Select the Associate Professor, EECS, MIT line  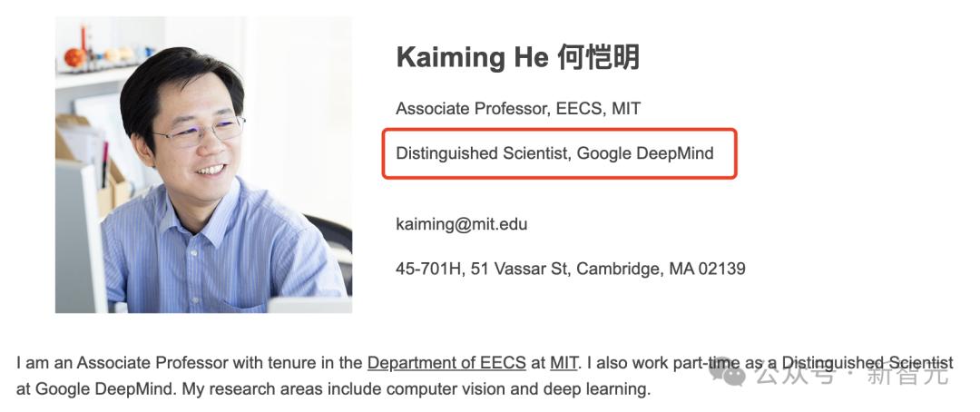click(518, 109)
